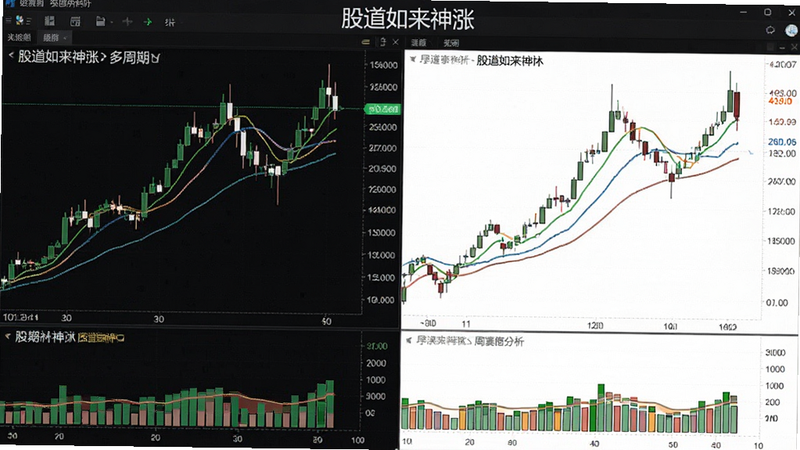This screenshot has height=450, width=800.
Task: Click the square button in right sub-panel header
Action: click(x=770, y=47)
